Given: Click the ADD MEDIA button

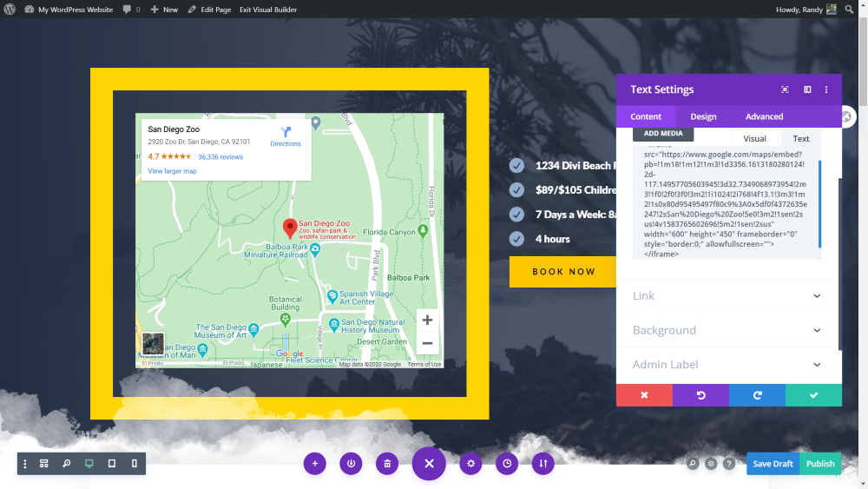Looking at the screenshot, I should [x=663, y=134].
